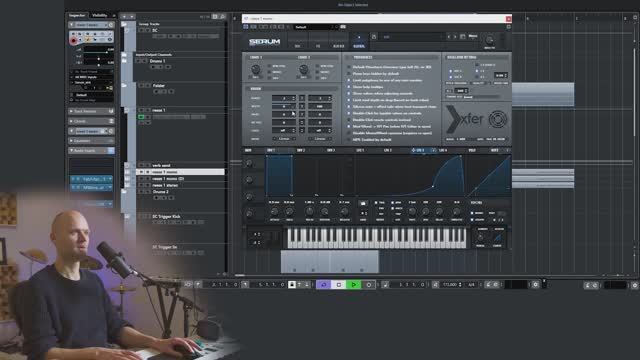Toggle 'MPE Enabled by default' checkbox
This screenshot has width=640, height=360.
[x=349, y=140]
